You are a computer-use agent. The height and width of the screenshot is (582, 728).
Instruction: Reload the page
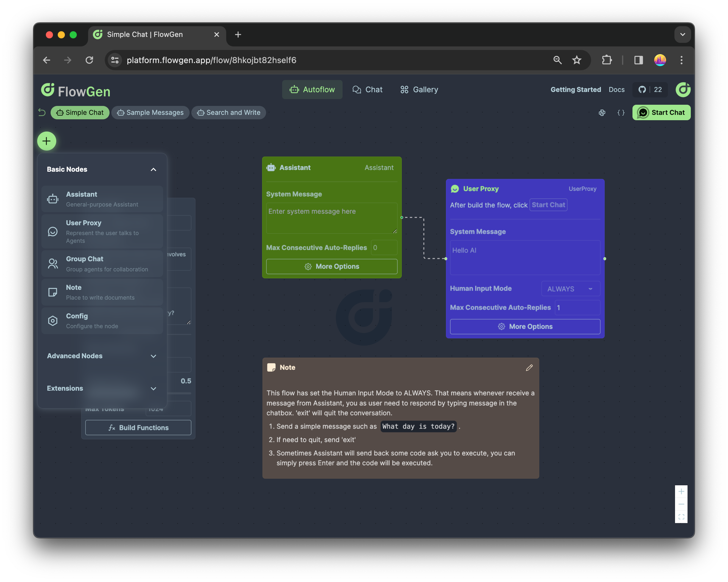point(89,60)
